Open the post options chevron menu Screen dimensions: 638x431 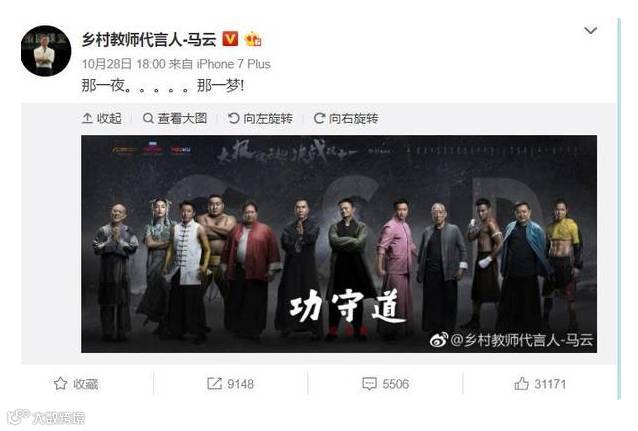pos(590,31)
